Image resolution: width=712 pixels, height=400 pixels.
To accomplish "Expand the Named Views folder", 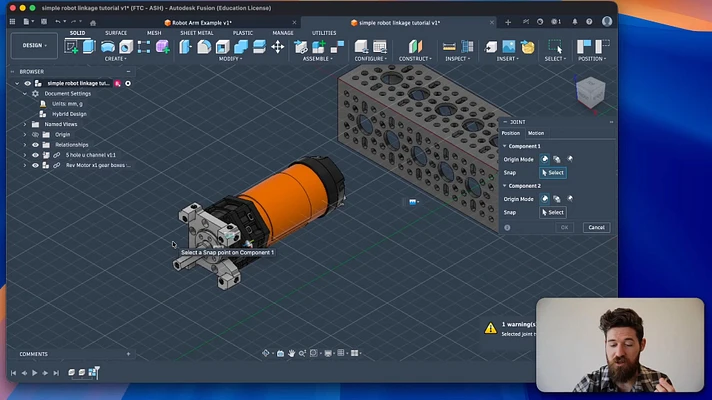I will [25, 124].
